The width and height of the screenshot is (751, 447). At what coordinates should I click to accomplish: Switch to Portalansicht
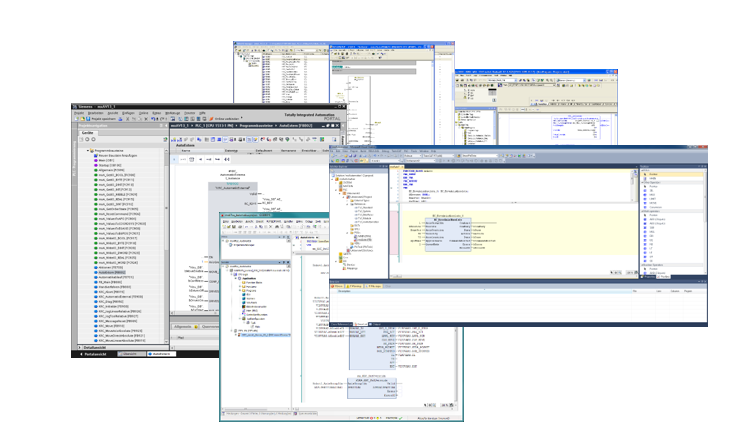(93, 353)
